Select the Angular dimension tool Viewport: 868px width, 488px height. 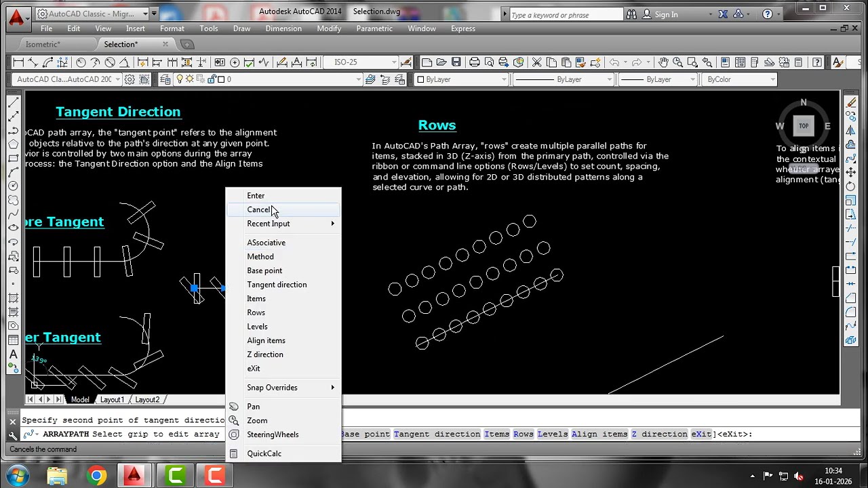coord(124,62)
